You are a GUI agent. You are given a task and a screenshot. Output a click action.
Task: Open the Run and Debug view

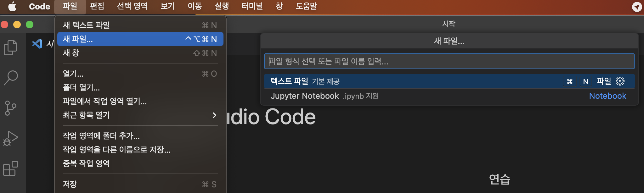coord(11,138)
